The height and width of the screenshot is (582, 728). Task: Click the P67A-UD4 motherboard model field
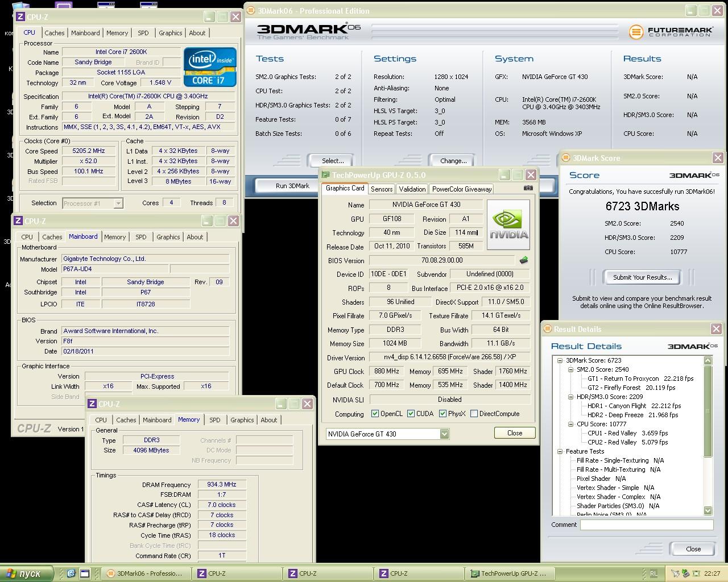pos(115,269)
